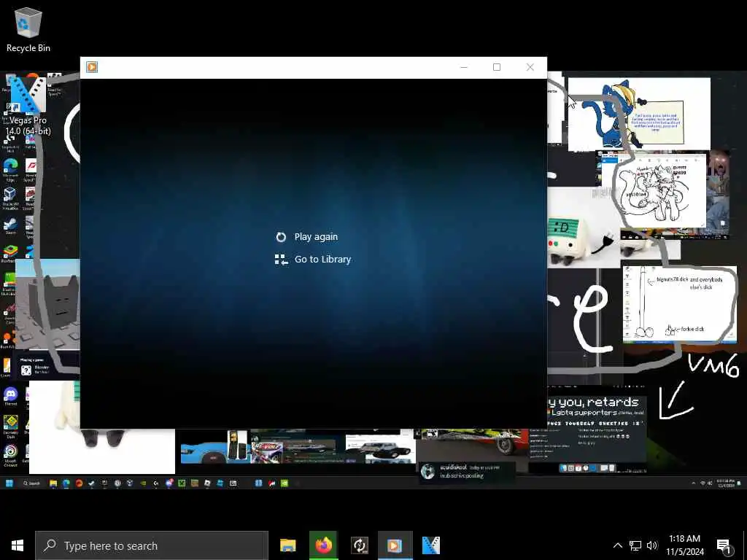747x560 pixels.
Task: Click the Media Player taskbar button
Action: click(395, 545)
